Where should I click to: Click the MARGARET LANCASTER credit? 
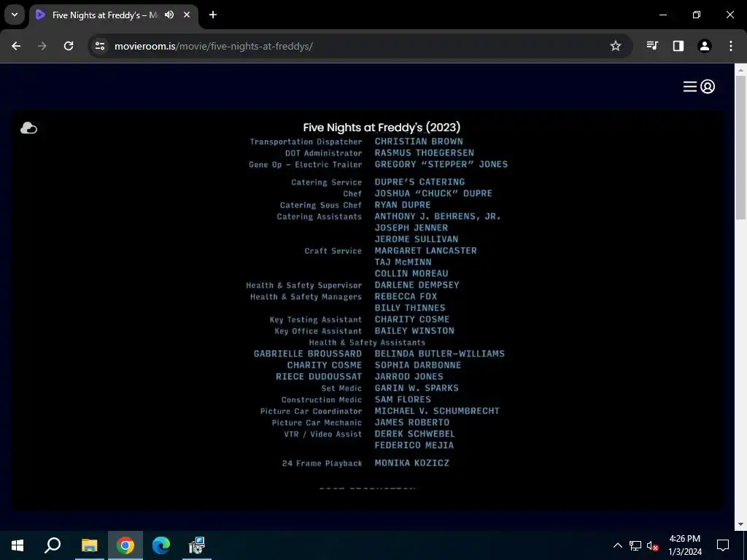click(425, 251)
